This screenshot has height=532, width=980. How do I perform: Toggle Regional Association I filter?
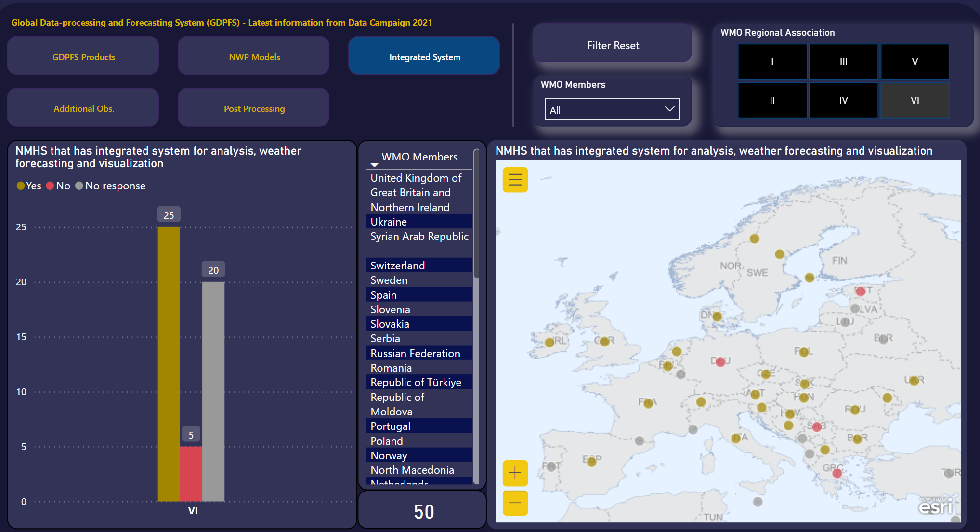pos(772,62)
